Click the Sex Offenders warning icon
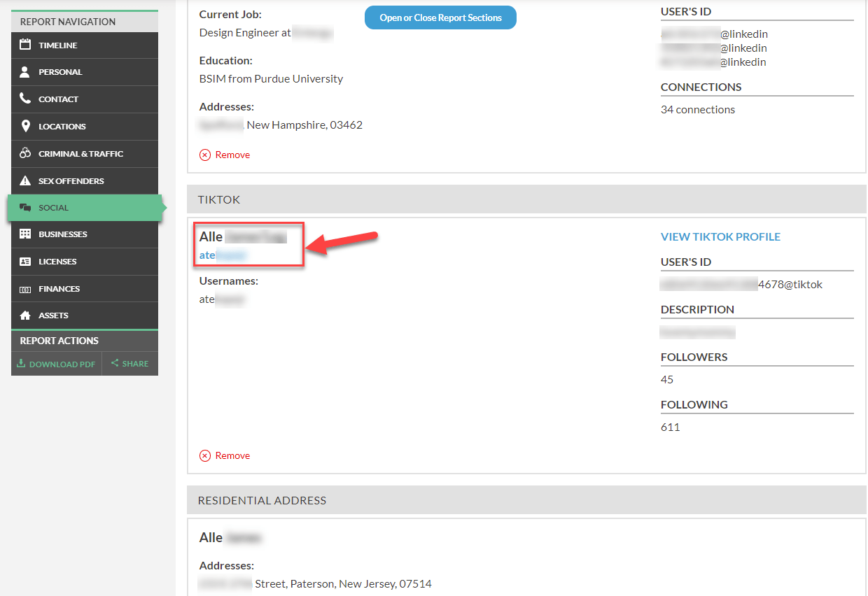 [x=25, y=180]
